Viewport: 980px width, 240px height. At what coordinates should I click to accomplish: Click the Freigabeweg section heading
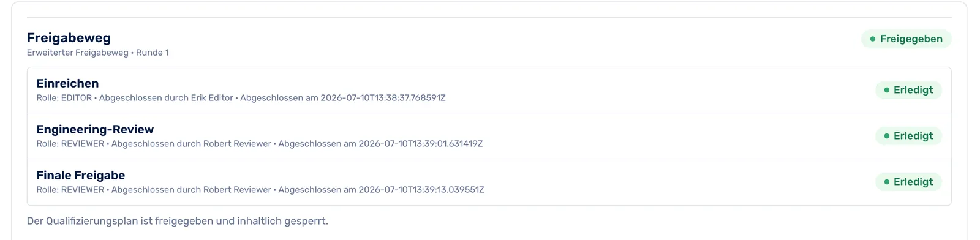tap(69, 38)
